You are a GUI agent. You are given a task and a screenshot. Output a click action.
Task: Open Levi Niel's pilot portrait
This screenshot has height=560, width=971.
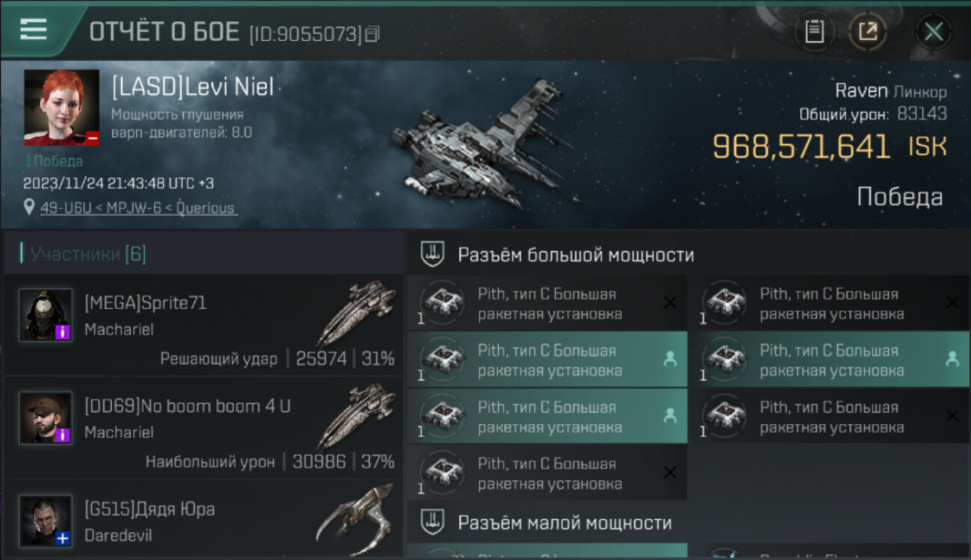point(61,108)
